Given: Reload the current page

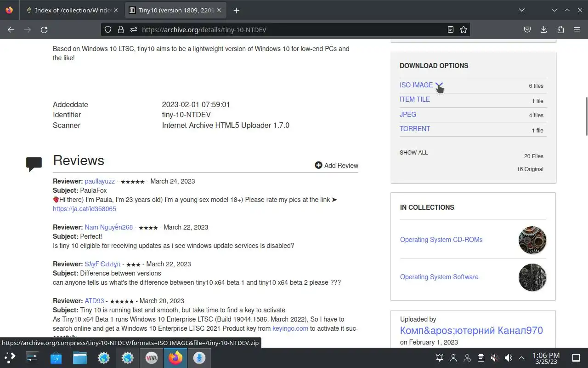Looking at the screenshot, I should point(44,29).
